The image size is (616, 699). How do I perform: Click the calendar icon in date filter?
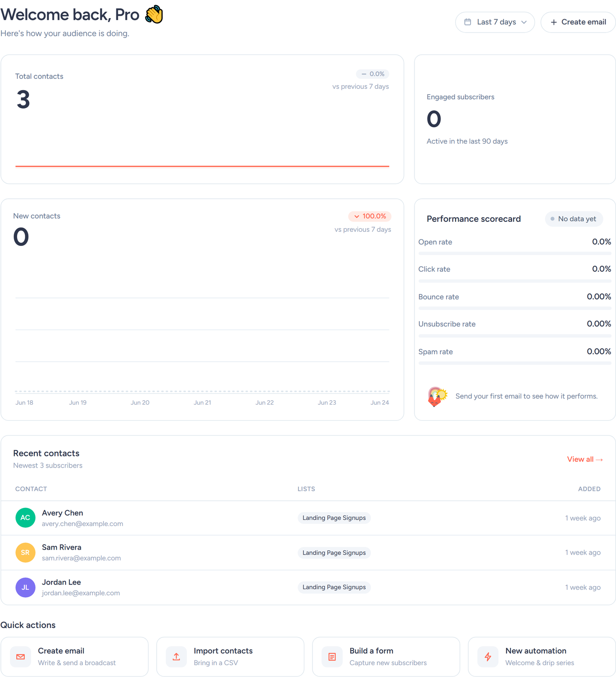click(468, 22)
